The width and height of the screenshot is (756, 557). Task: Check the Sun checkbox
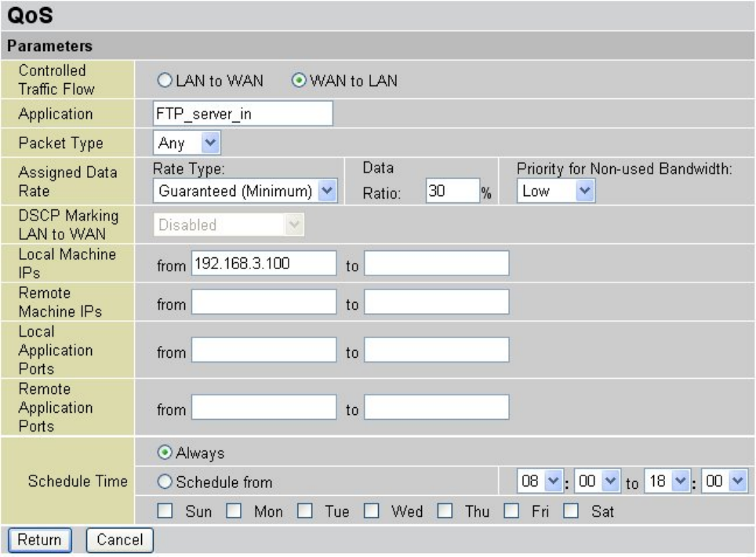pyautogui.click(x=165, y=511)
